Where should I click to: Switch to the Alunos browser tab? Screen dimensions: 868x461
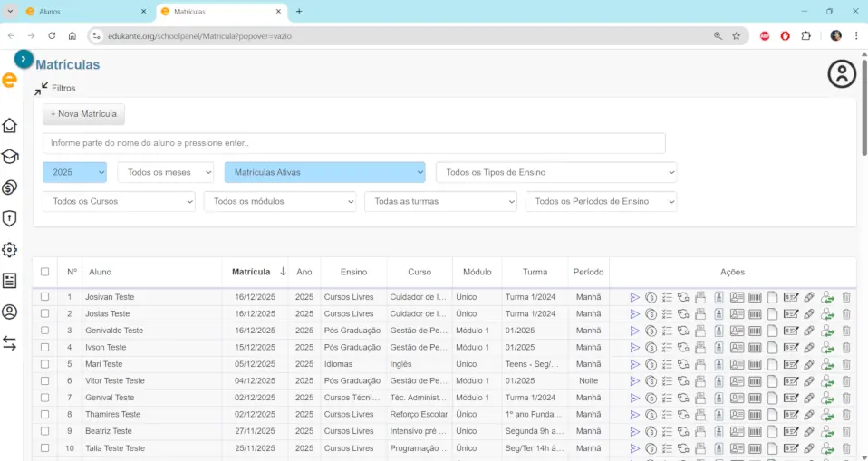point(80,12)
